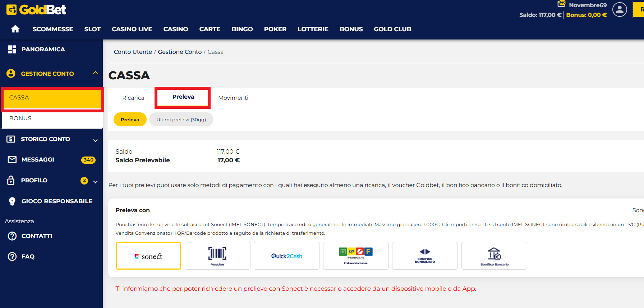Open FAQ in sidebar
The width and height of the screenshot is (644, 308).
click(28, 256)
